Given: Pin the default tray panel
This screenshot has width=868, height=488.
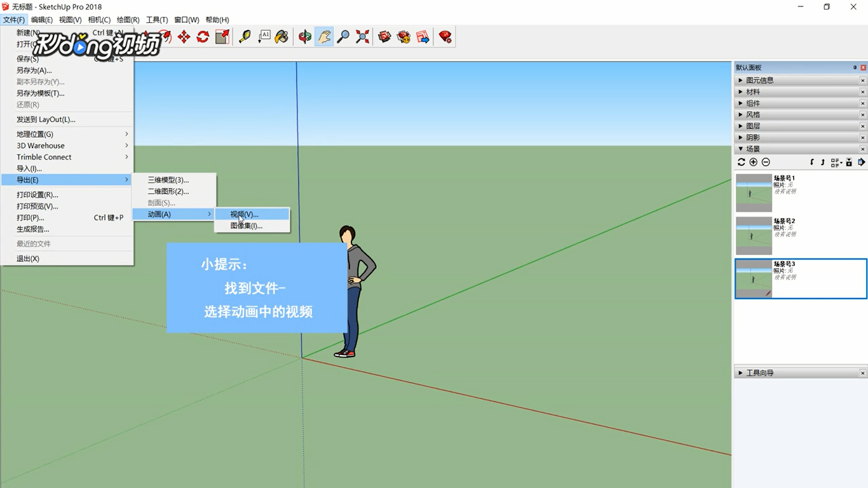Looking at the screenshot, I should click(x=855, y=67).
